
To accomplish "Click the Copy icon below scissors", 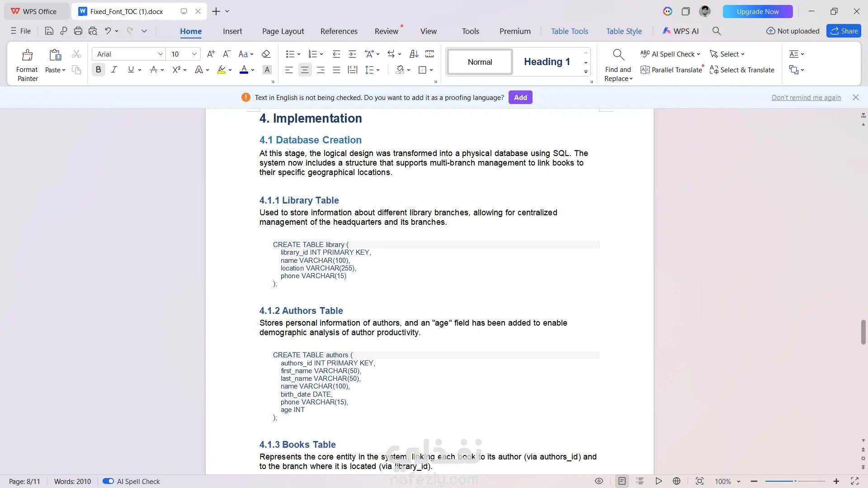I will tap(76, 70).
